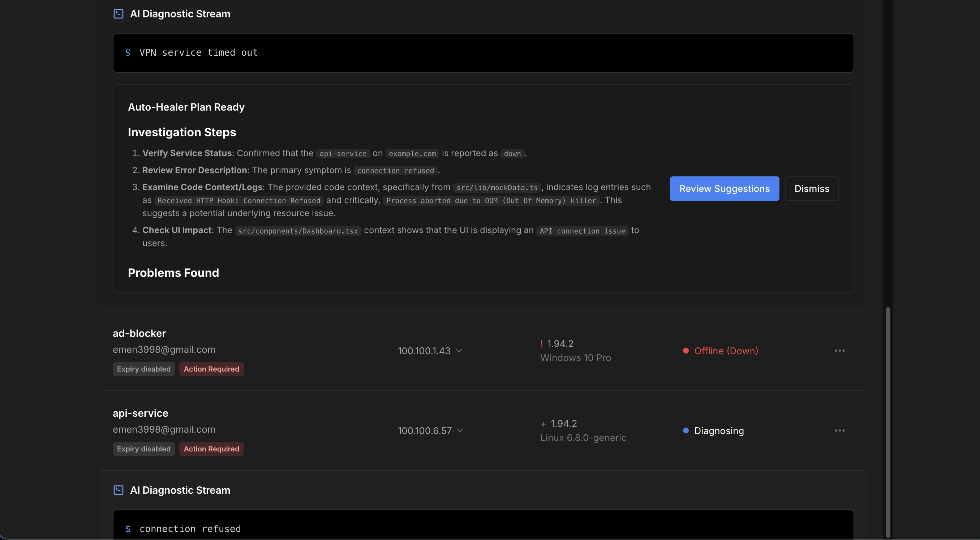Click the VPN service timed out terminal box
The image size is (980, 540).
click(x=483, y=52)
